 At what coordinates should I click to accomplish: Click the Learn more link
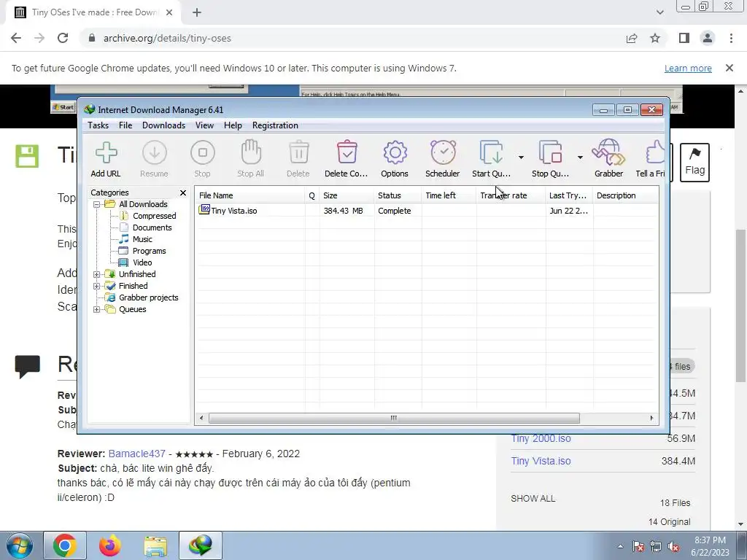(x=688, y=68)
